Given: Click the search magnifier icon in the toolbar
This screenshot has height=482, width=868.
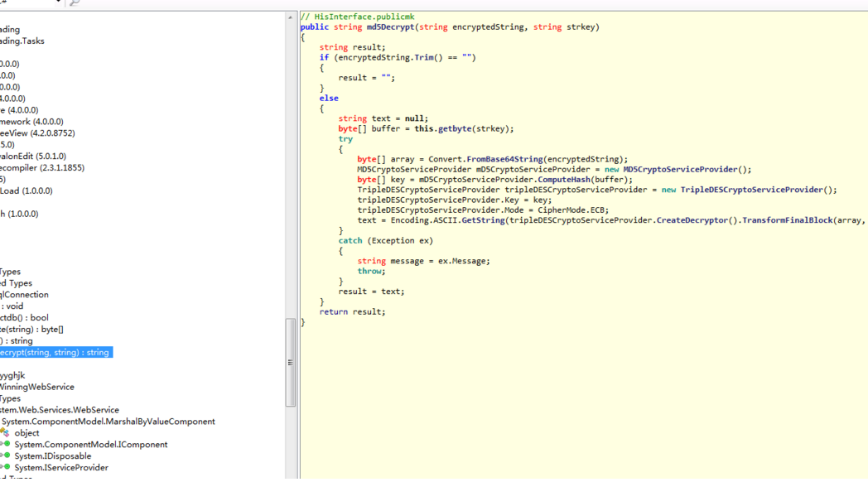Looking at the screenshot, I should tap(75, 3).
